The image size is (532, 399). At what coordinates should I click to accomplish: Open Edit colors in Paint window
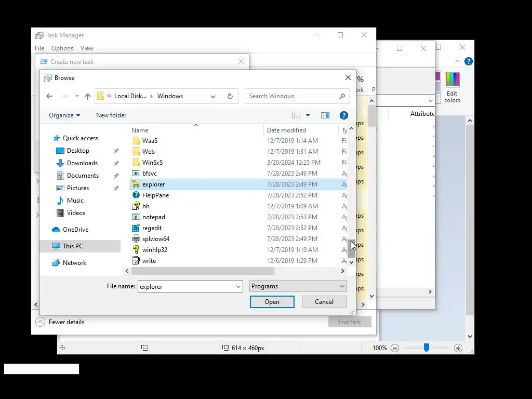[452, 87]
